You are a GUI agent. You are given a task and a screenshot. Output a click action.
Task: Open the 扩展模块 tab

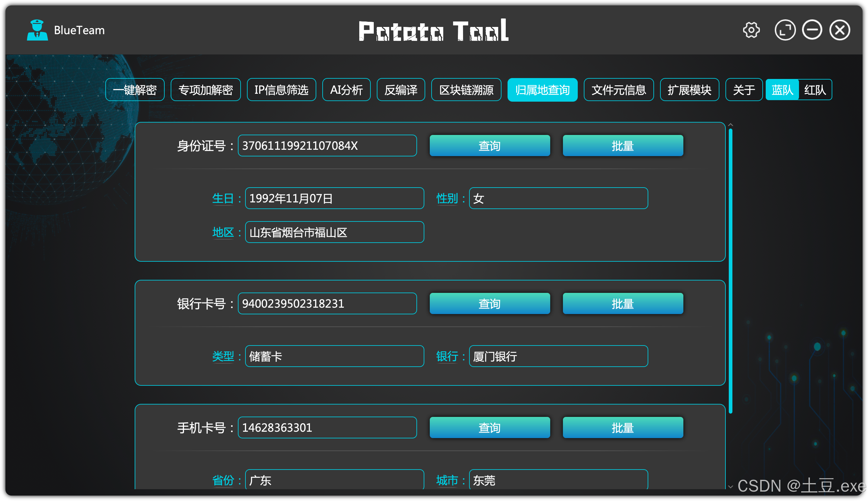(689, 90)
